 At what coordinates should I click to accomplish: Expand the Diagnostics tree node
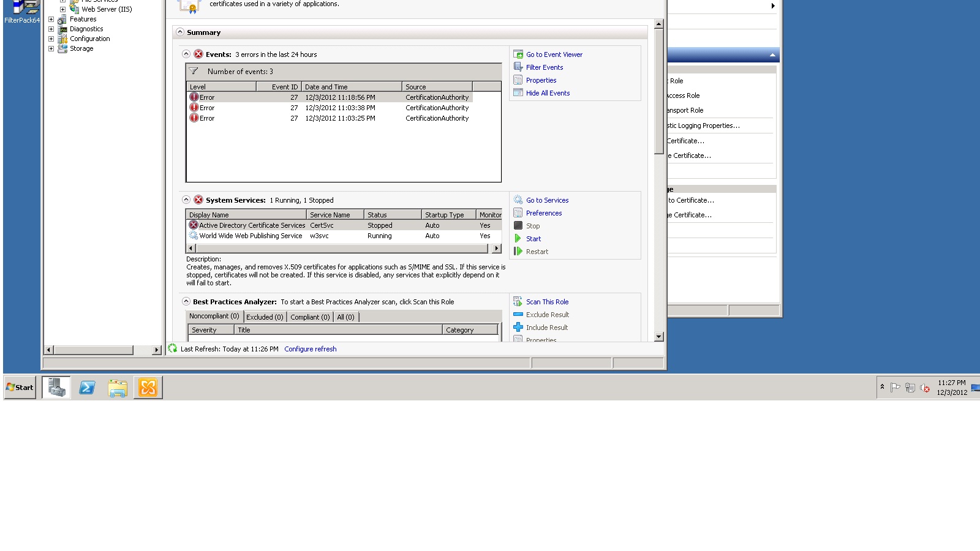point(51,29)
